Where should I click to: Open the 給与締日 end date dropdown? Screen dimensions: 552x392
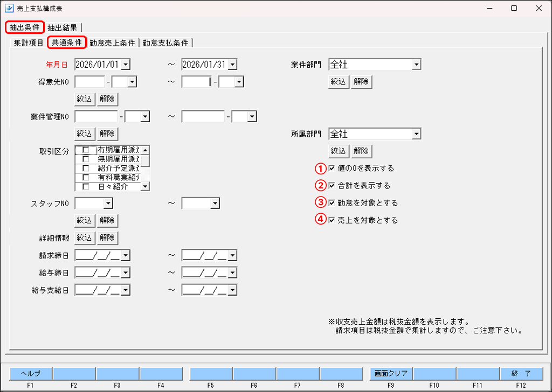[x=232, y=272]
